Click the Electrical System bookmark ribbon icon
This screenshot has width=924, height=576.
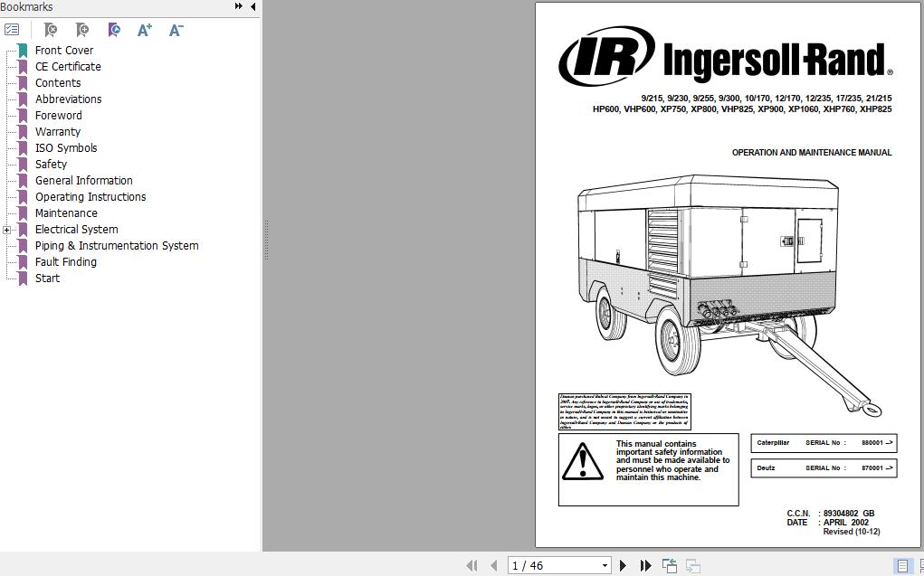click(x=23, y=230)
